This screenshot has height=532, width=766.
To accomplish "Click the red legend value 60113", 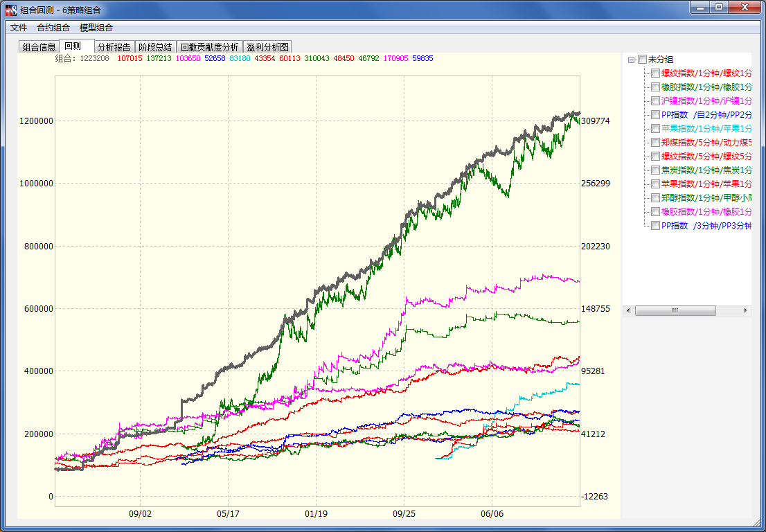I will (290, 59).
